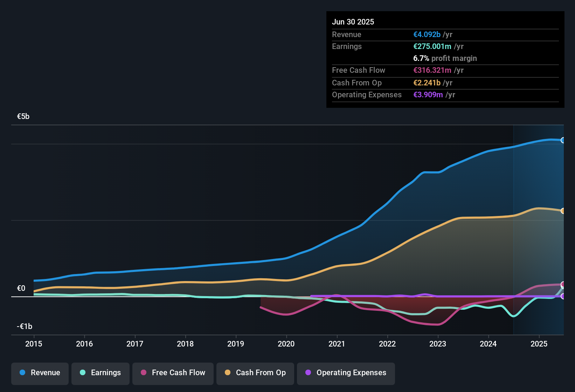This screenshot has width=575, height=392.
Task: Click the pink Free Cash Flow legend dot
Action: pyautogui.click(x=143, y=373)
